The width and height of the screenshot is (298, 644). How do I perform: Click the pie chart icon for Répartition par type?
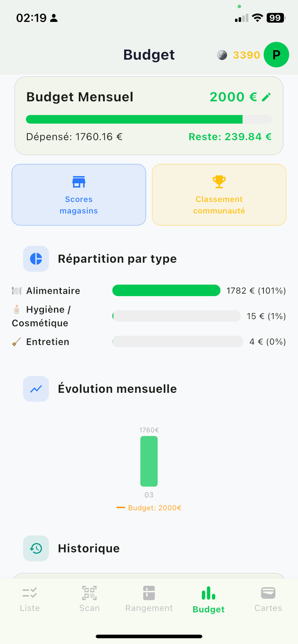pyautogui.click(x=36, y=259)
